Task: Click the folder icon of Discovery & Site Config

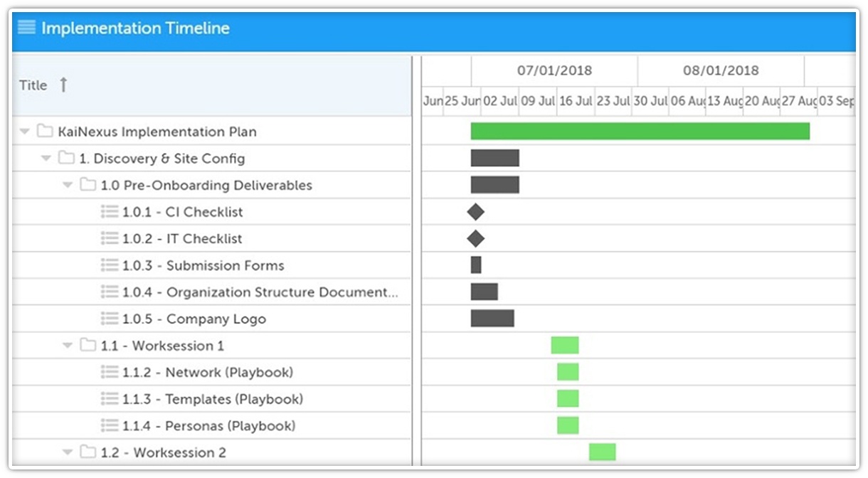Action: 67,158
